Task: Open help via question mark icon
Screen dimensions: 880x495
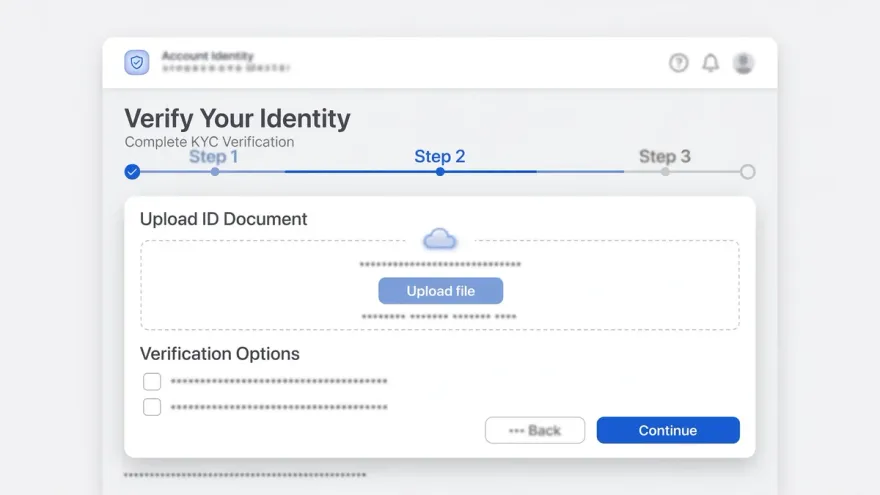Action: pos(679,62)
